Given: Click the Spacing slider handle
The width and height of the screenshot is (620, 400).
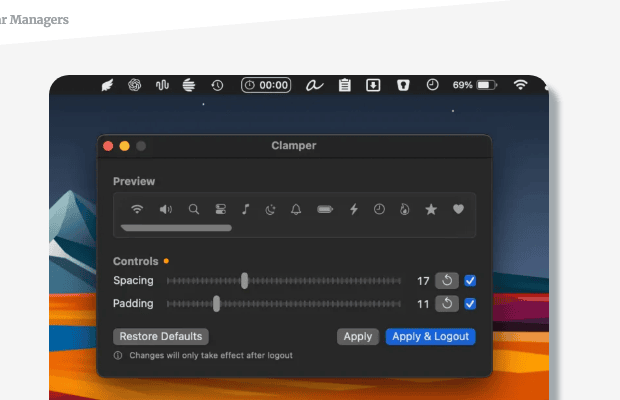Looking at the screenshot, I should [245, 281].
